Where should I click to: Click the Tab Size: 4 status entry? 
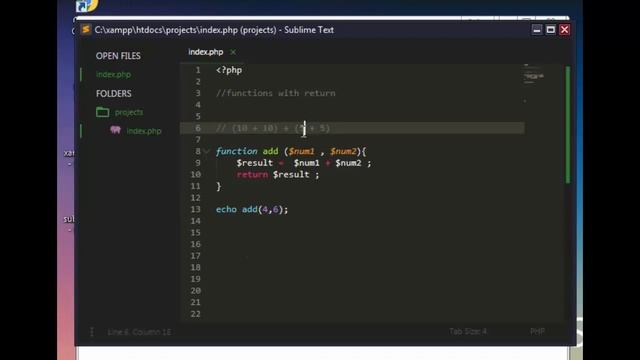468,331
